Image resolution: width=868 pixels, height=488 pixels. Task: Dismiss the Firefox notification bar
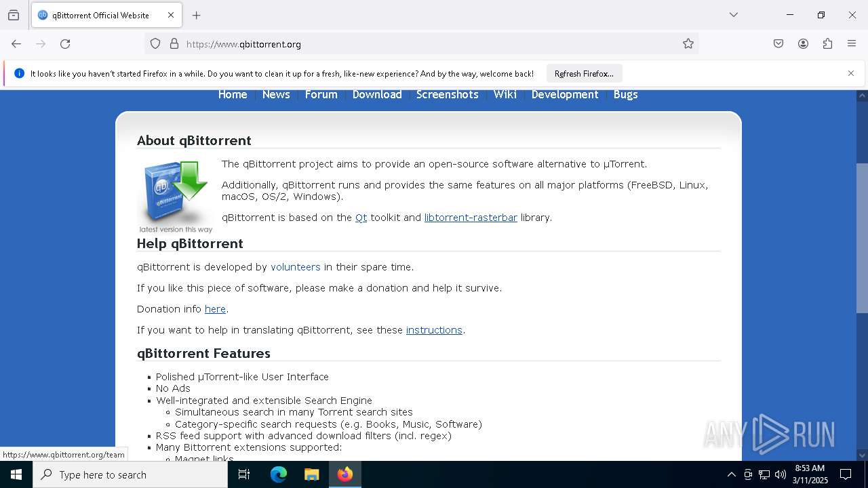click(x=851, y=73)
